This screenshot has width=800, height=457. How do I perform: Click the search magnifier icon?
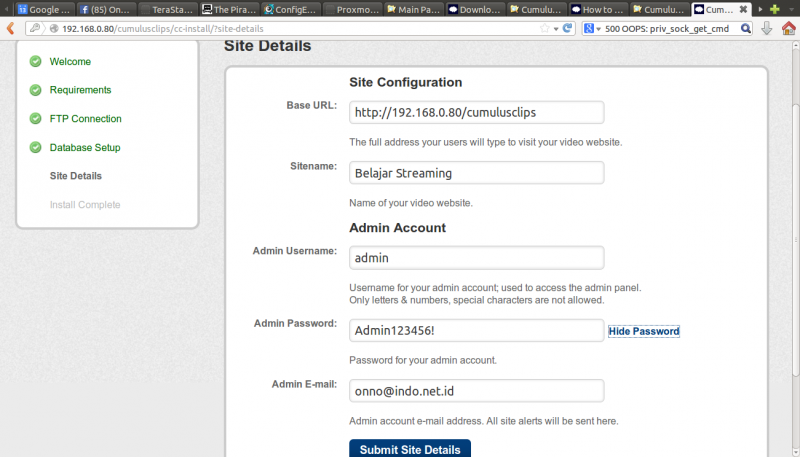click(744, 28)
